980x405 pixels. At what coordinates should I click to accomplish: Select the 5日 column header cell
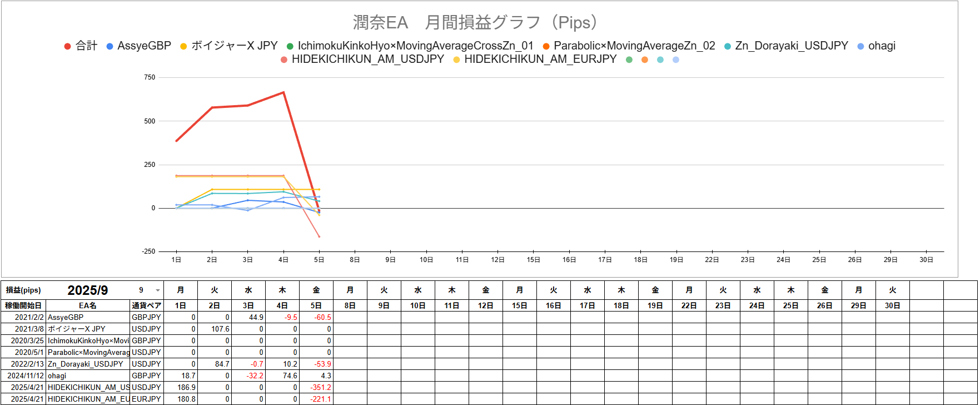pyautogui.click(x=316, y=305)
